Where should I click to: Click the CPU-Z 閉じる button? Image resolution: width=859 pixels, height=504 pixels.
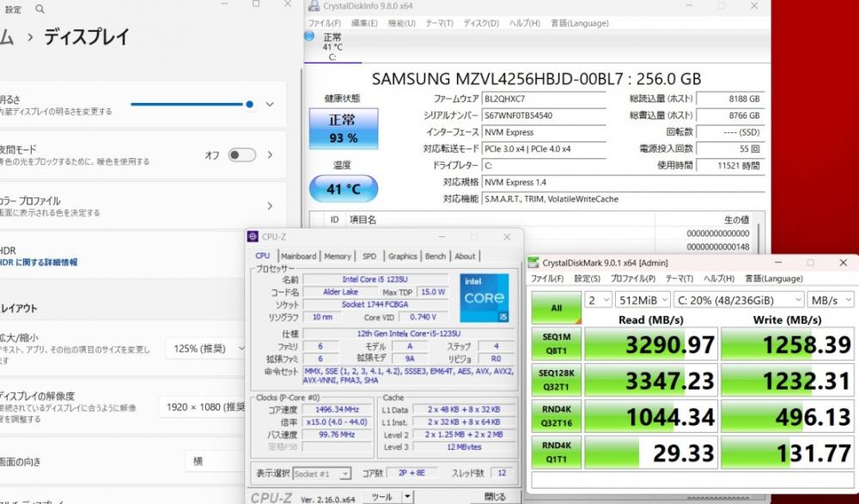[x=496, y=497]
